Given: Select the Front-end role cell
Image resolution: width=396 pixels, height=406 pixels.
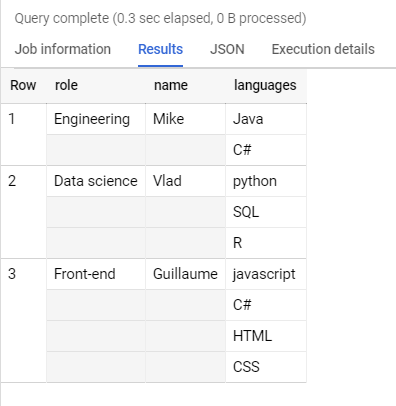Looking at the screenshot, I should pyautogui.click(x=96, y=274).
